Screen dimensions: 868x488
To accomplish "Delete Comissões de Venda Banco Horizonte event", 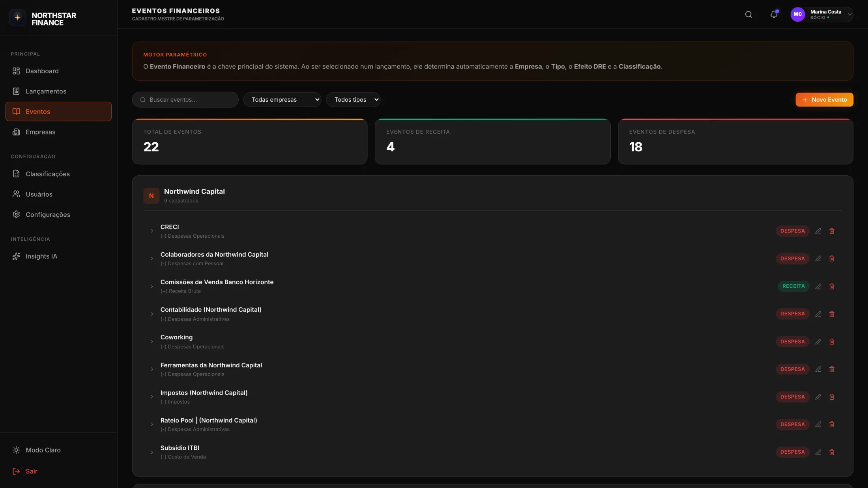I will (832, 287).
